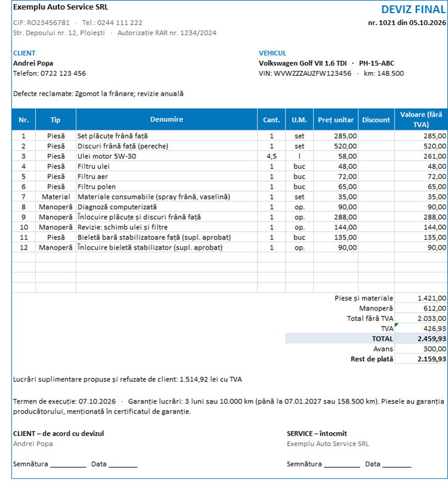Click the Cant. column header
The width and height of the screenshot is (448, 489).
(x=271, y=120)
